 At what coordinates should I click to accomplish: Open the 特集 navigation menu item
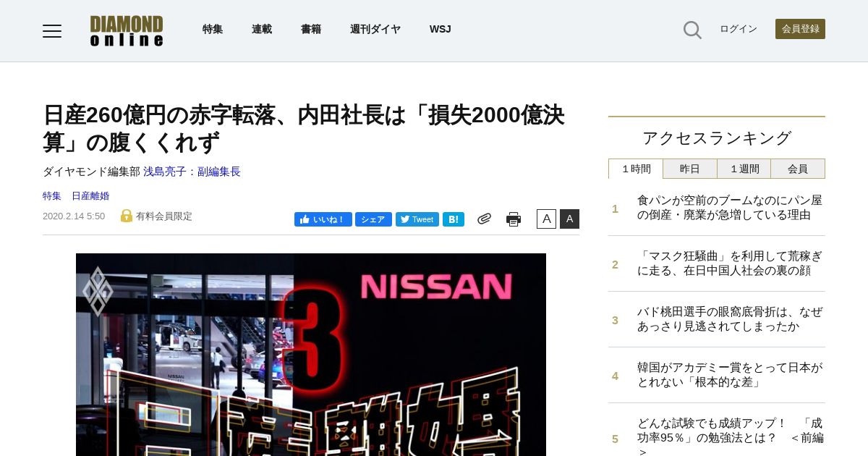pyautogui.click(x=213, y=29)
